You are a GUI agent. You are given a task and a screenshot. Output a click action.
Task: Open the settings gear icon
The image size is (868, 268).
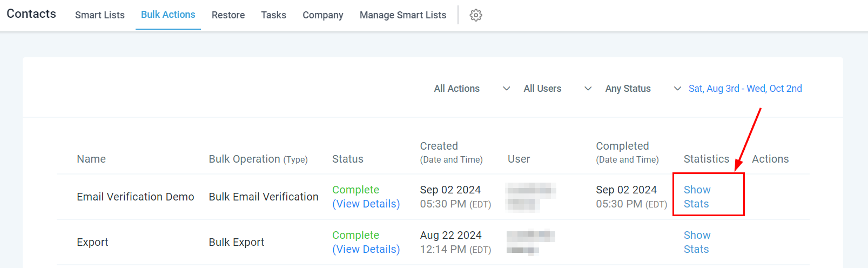(x=476, y=15)
